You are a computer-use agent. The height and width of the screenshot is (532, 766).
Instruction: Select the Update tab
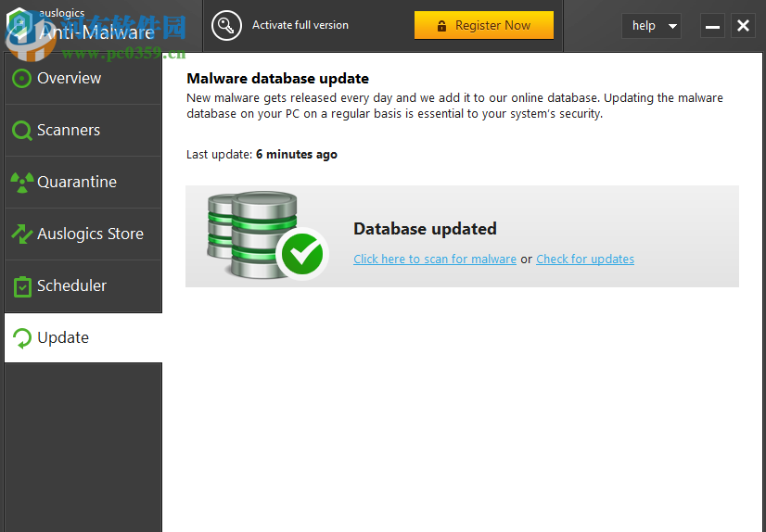(83, 337)
